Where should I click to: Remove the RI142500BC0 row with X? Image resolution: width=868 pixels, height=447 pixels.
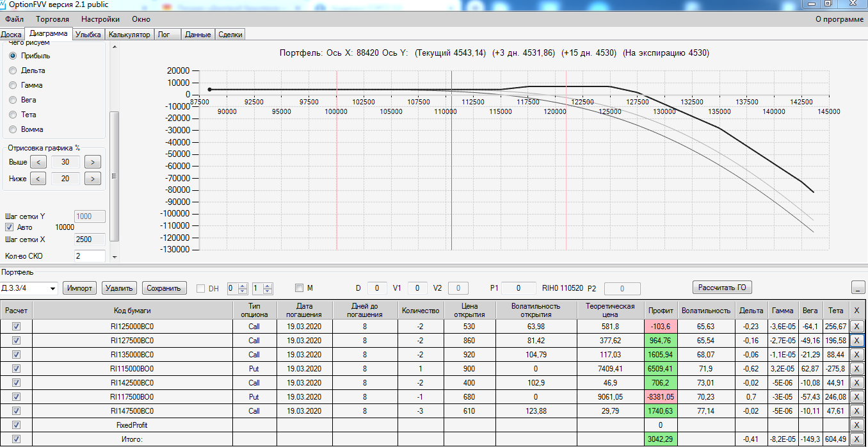(857, 382)
